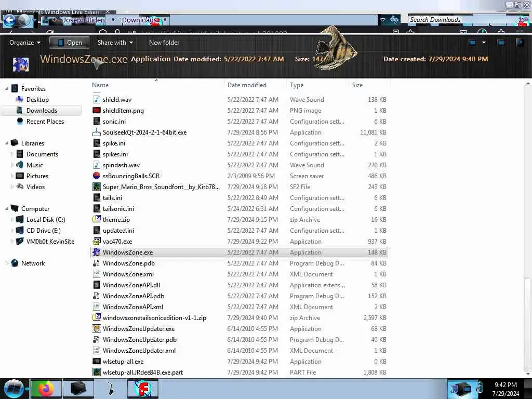Expand the Documents library node

pyautogui.click(x=12, y=154)
